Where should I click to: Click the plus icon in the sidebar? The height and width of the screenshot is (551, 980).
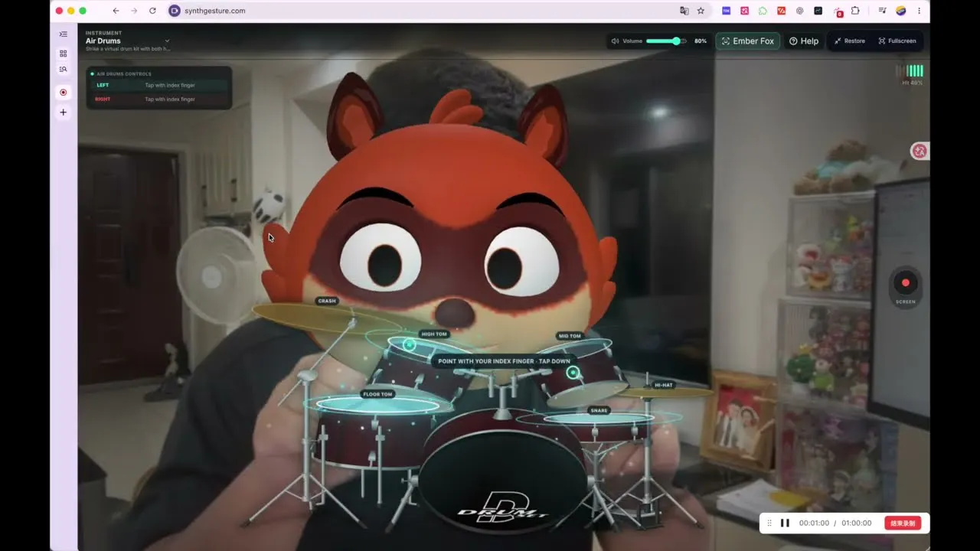click(64, 112)
